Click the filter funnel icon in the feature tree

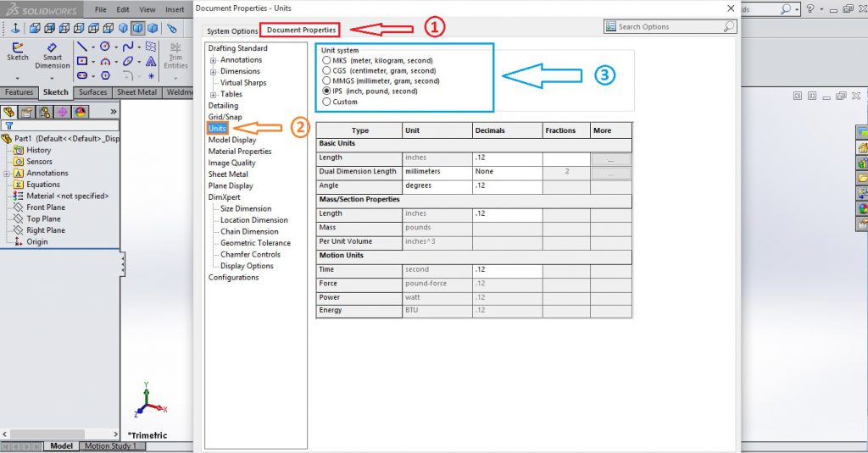point(8,126)
